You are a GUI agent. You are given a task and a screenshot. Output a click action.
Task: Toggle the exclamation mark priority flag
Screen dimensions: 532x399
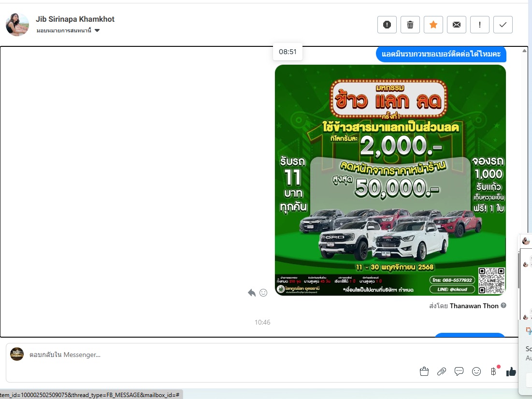479,25
